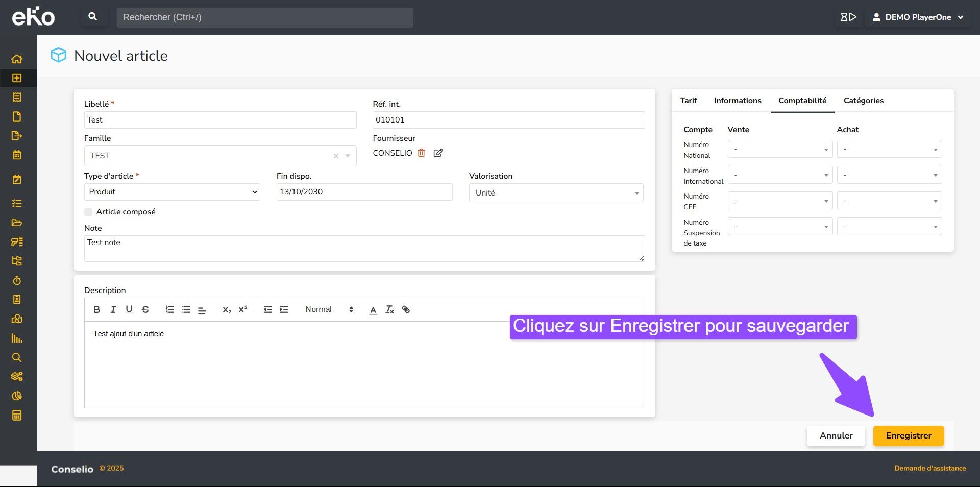Screen dimensions: 980x487
Task: Toggle italic formatting in editor toolbar
Action: [x=113, y=309]
